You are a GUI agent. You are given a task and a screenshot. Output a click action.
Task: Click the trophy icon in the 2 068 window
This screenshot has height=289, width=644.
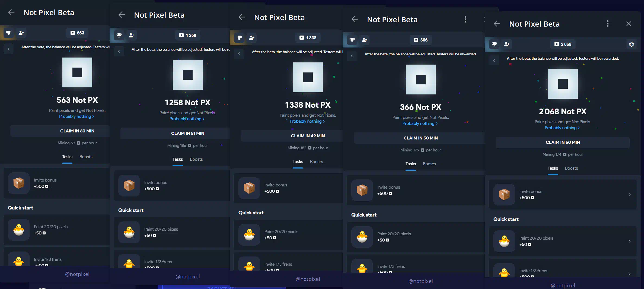pyautogui.click(x=494, y=44)
